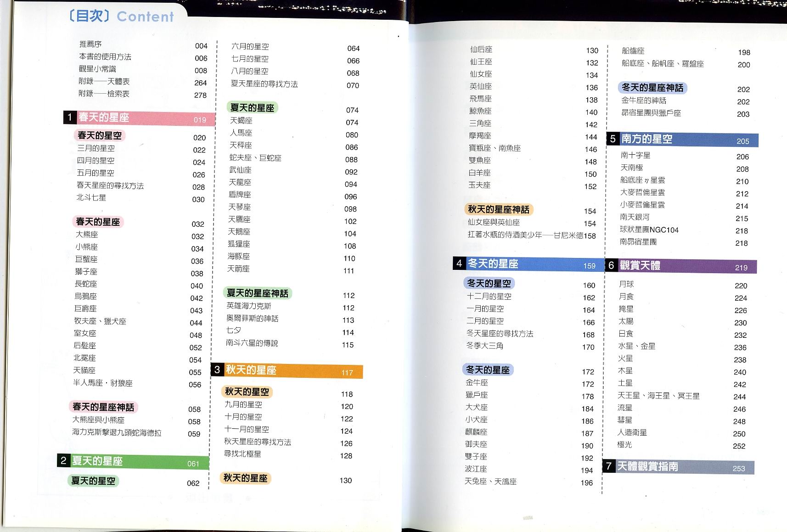The height and width of the screenshot is (532, 787).
Task: Select the 南斗六星的傳說 entry
Action: [252, 343]
